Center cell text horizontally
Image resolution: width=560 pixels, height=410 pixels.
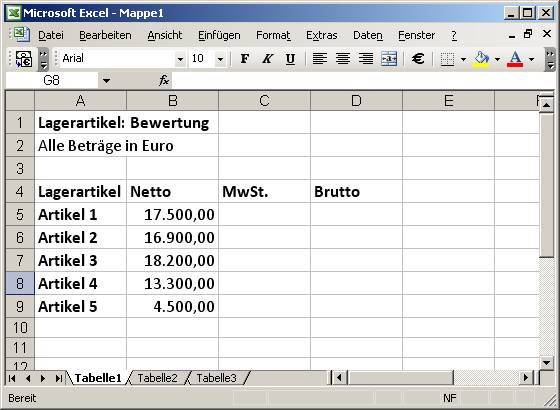coord(343,59)
